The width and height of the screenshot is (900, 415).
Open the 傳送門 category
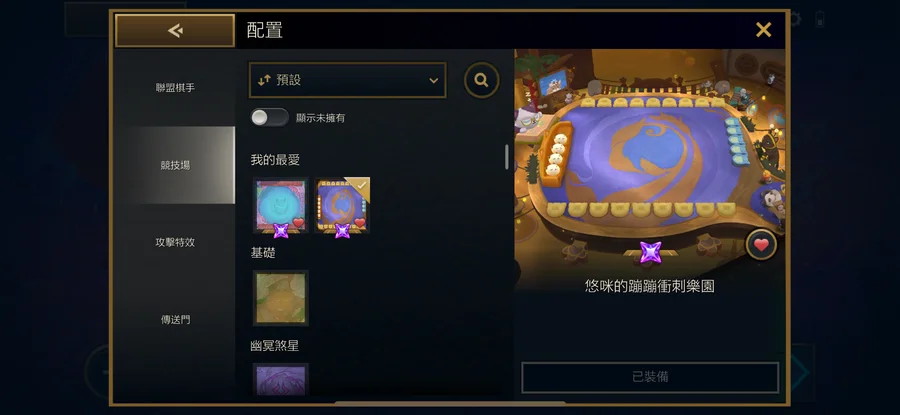click(175, 319)
